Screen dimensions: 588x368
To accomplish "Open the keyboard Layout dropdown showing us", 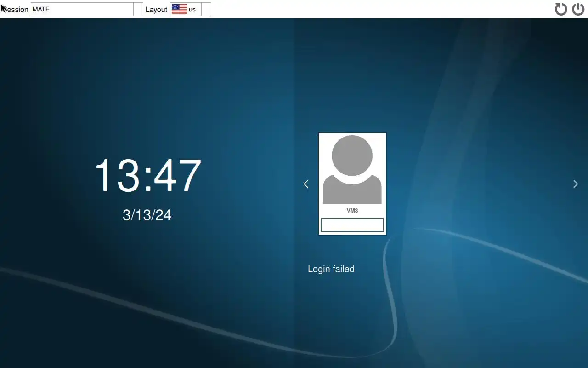I will [191, 9].
